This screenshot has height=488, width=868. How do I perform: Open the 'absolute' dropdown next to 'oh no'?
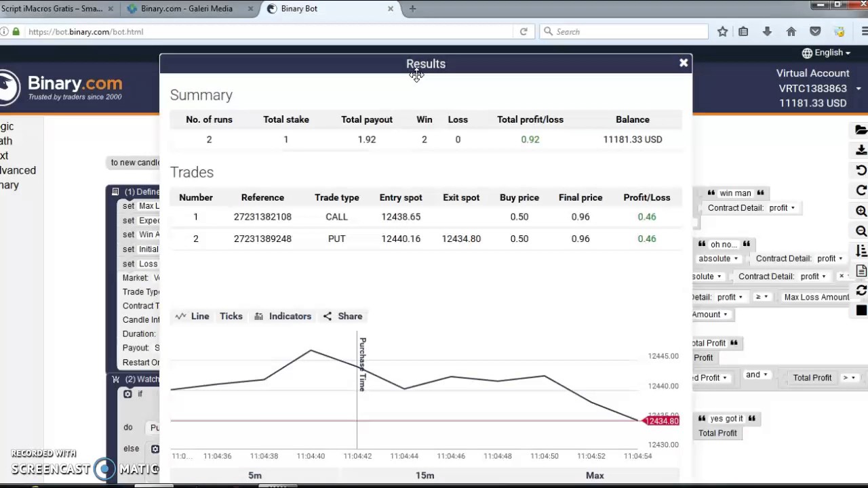tap(717, 258)
